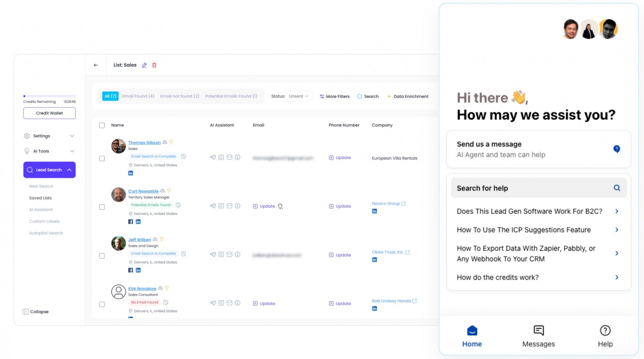Viewport: 644px width, 359px height.
Task: Select the checkbox for Thomas Gibson
Action: 102,159
